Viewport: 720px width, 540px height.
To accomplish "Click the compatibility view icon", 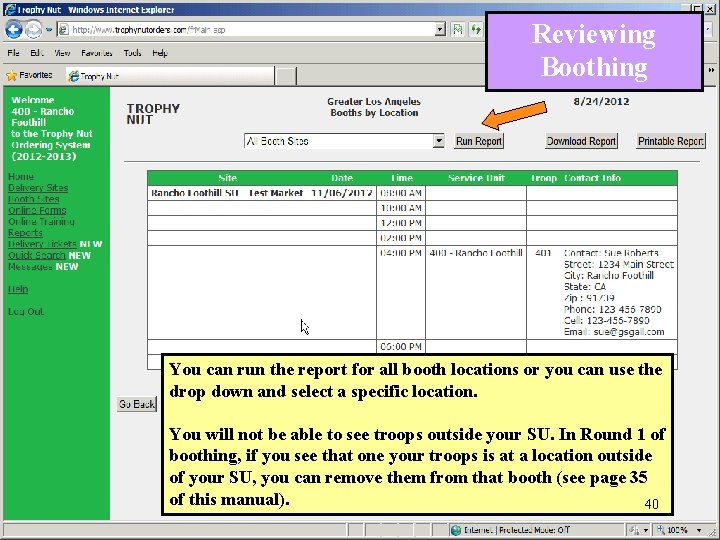I will pos(458,30).
